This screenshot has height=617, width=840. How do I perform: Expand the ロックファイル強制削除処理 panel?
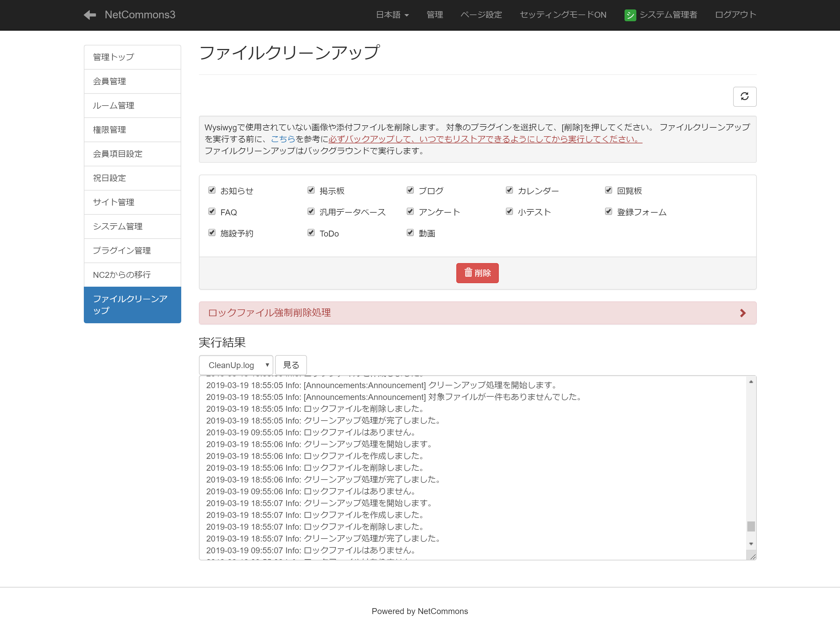478,313
